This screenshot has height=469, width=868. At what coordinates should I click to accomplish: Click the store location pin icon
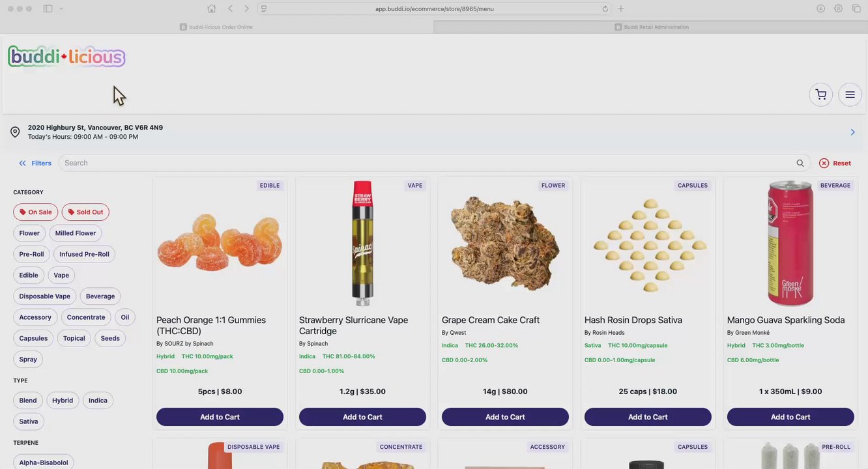15,132
